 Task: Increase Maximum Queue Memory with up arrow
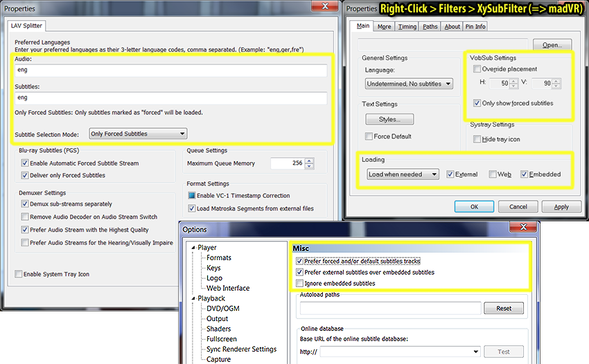coord(309,160)
